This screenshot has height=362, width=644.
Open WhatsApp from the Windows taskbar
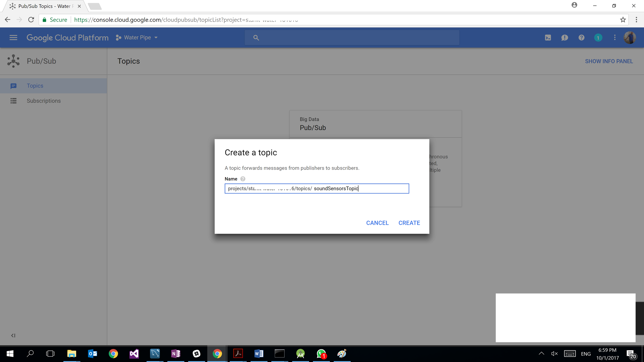[x=321, y=354]
